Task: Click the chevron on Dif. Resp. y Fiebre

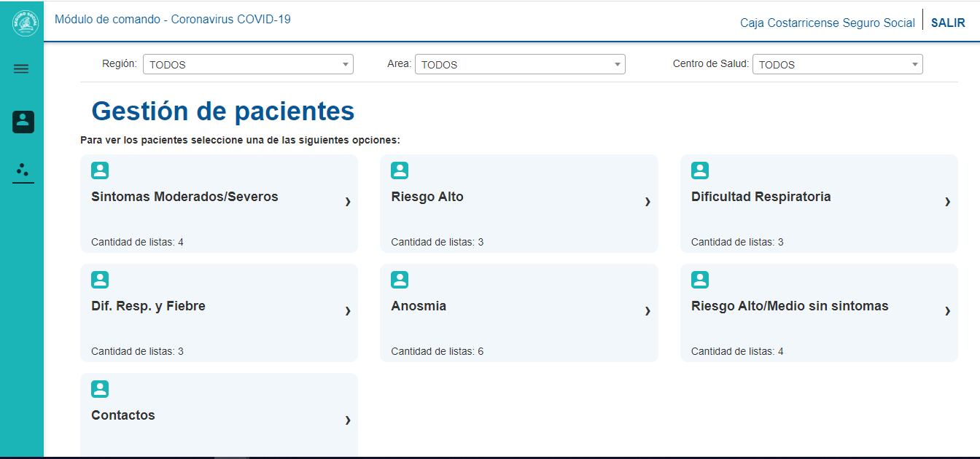Action: pyautogui.click(x=348, y=311)
